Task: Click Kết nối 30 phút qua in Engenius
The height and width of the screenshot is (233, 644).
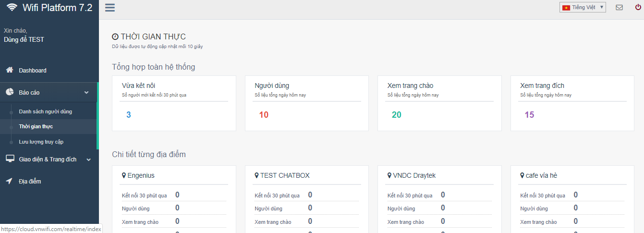Action: 145,196
